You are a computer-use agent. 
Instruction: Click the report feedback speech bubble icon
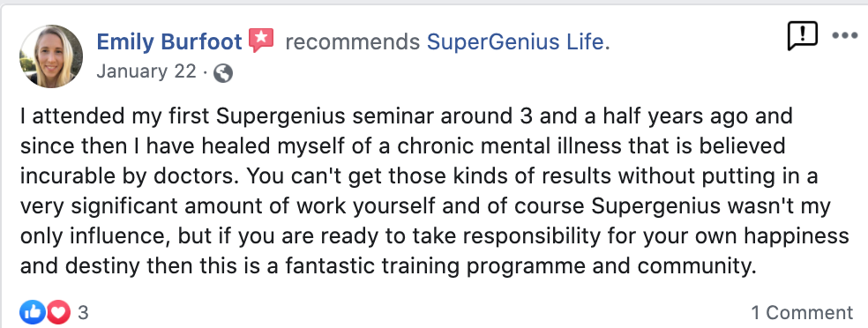(x=802, y=36)
